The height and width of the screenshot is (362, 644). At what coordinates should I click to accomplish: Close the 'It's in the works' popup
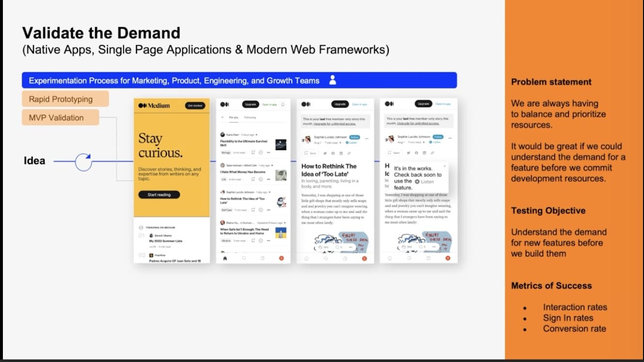(x=445, y=166)
